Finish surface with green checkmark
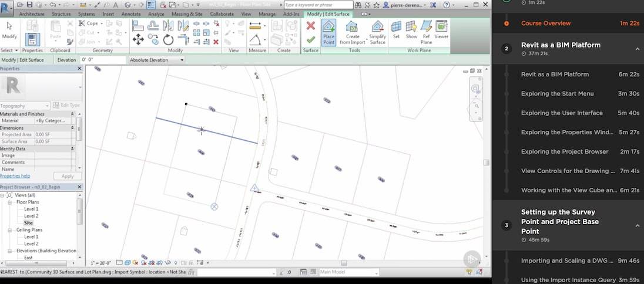The width and height of the screenshot is (644, 284). 311,40
